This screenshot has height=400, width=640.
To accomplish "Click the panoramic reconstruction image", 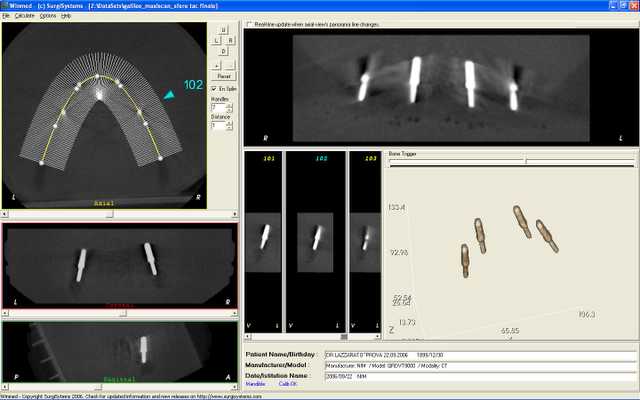I will click(441, 88).
